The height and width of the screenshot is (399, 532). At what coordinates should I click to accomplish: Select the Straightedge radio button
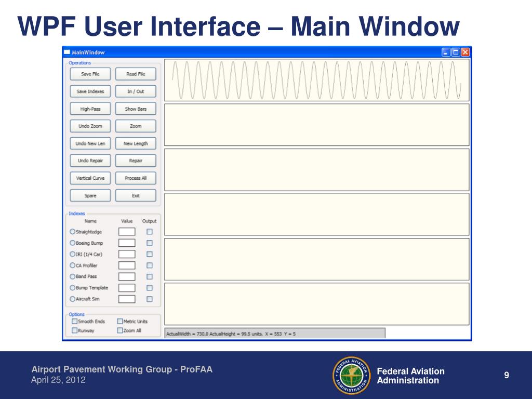coord(72,232)
